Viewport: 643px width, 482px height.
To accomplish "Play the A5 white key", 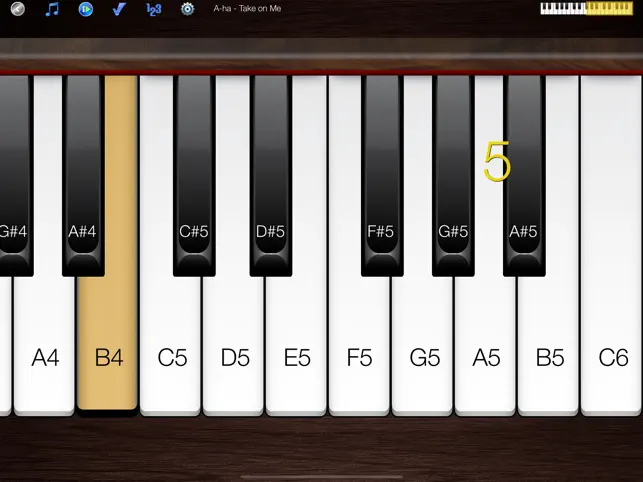I will 485,345.
